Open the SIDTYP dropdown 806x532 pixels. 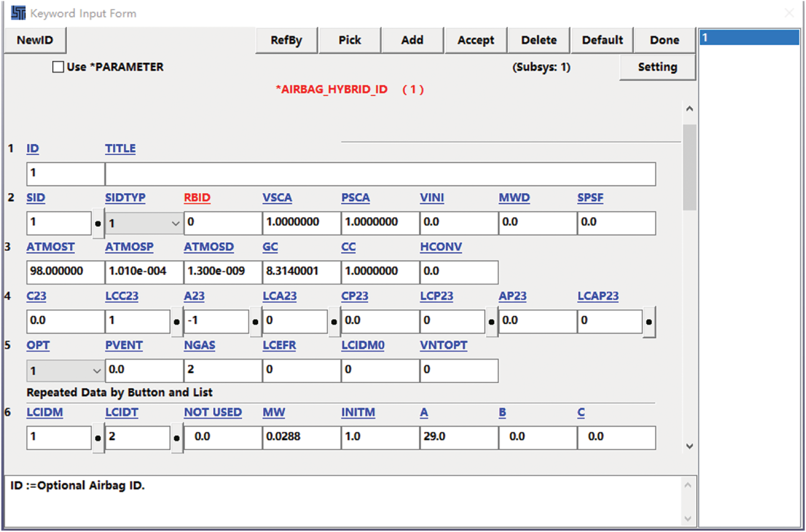(143, 223)
